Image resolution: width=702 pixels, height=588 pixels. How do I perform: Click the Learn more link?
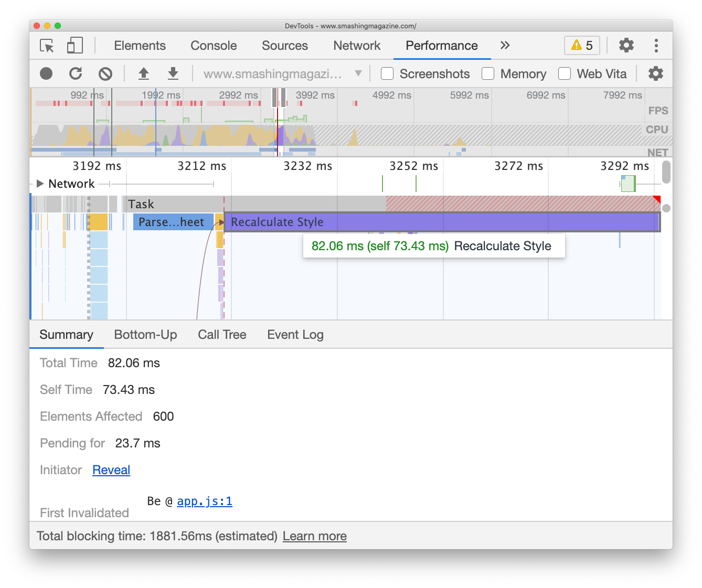pos(315,536)
